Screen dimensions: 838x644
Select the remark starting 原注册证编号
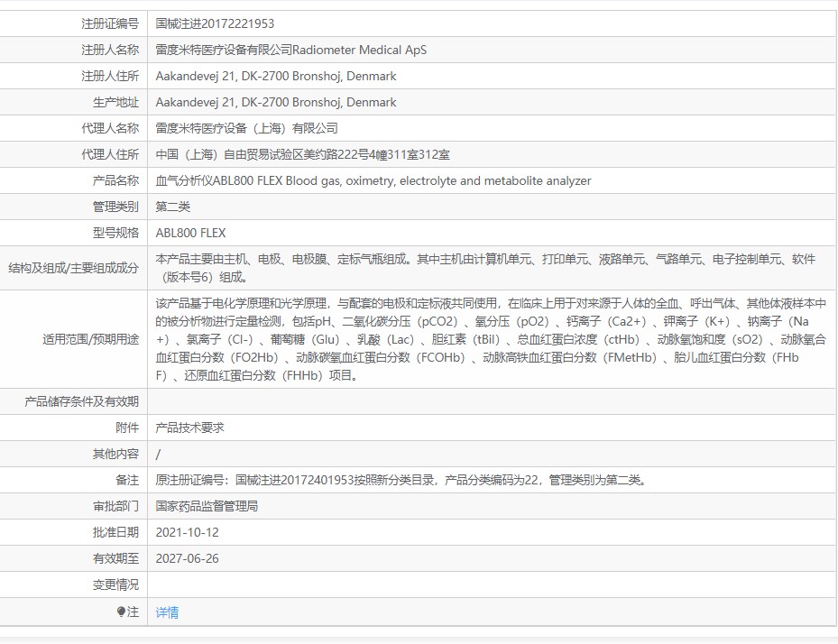click(402, 480)
